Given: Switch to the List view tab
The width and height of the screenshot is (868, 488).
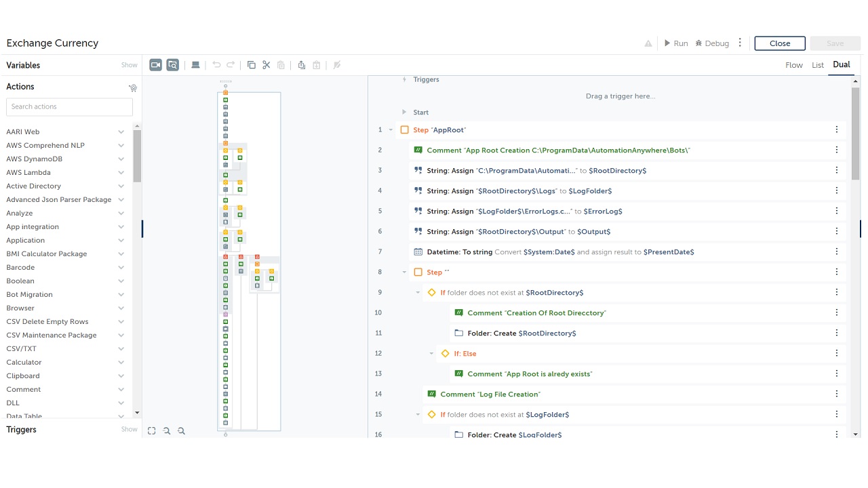Looking at the screenshot, I should point(818,65).
